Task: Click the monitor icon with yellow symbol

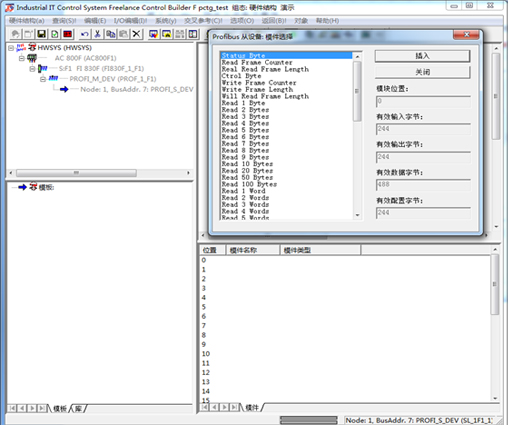Action: pos(166,34)
